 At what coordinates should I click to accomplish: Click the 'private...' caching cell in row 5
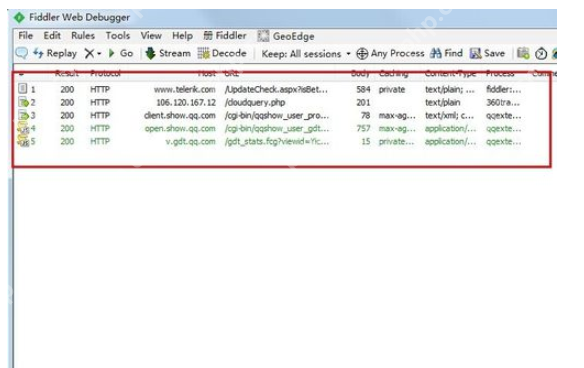[x=396, y=142]
